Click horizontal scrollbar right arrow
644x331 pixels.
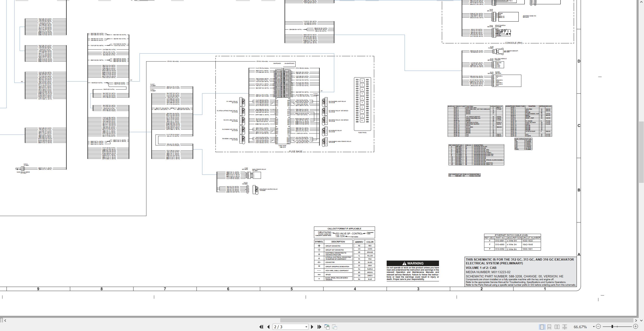coord(636,320)
